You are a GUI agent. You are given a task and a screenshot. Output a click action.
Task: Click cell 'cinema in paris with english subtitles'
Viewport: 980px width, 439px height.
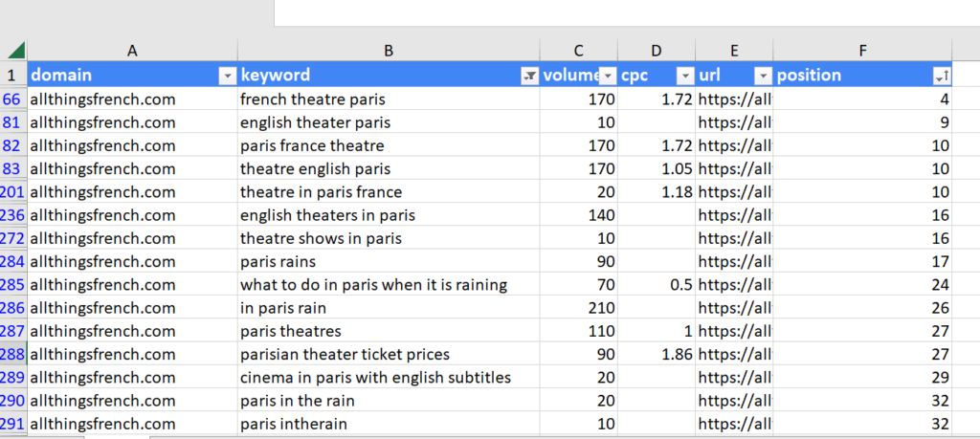tap(389, 377)
